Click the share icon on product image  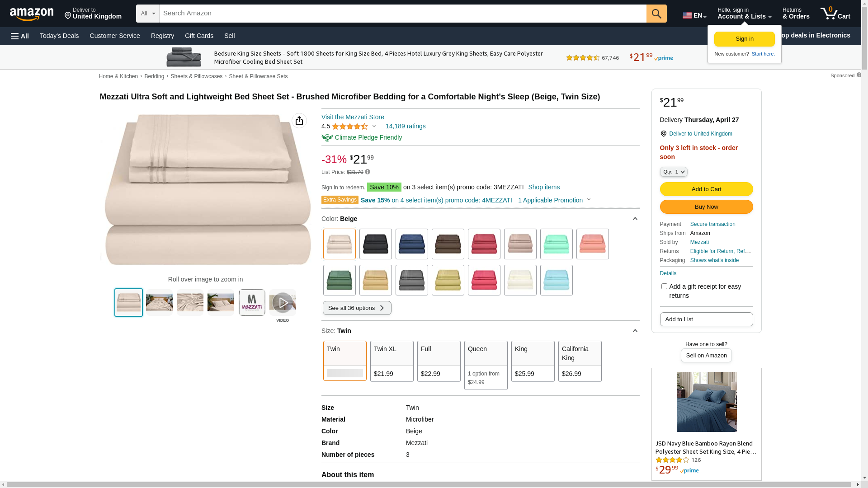point(299,121)
